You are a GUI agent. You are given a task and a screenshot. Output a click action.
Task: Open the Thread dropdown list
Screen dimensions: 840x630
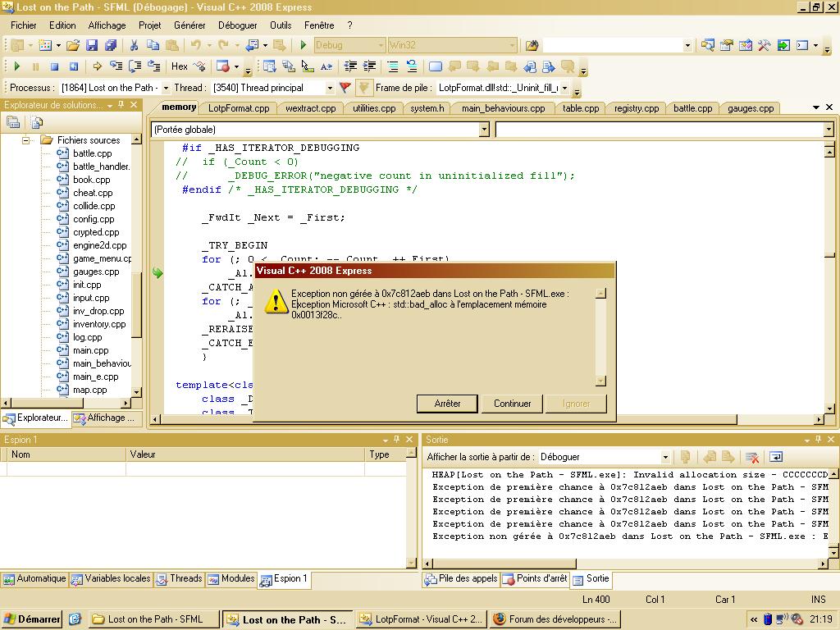(330, 88)
